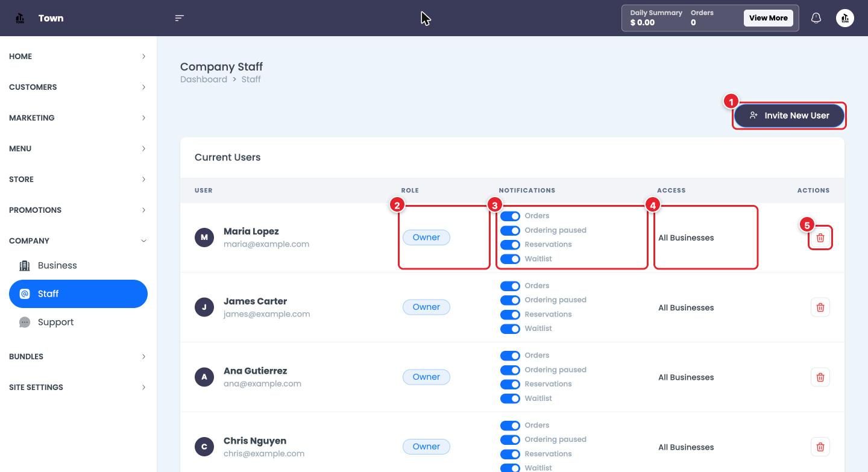The height and width of the screenshot is (472, 868).
Task: Click the Town logo icon in header
Action: tap(20, 18)
